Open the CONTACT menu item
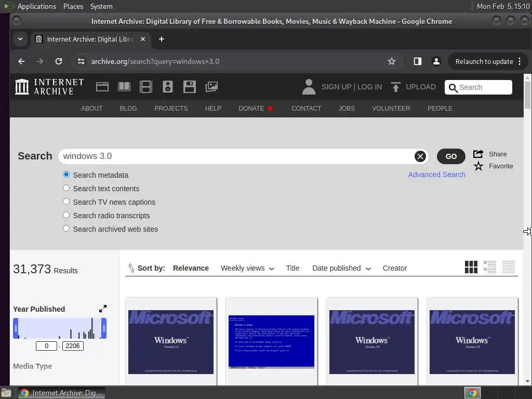532x399 pixels. 307,109
